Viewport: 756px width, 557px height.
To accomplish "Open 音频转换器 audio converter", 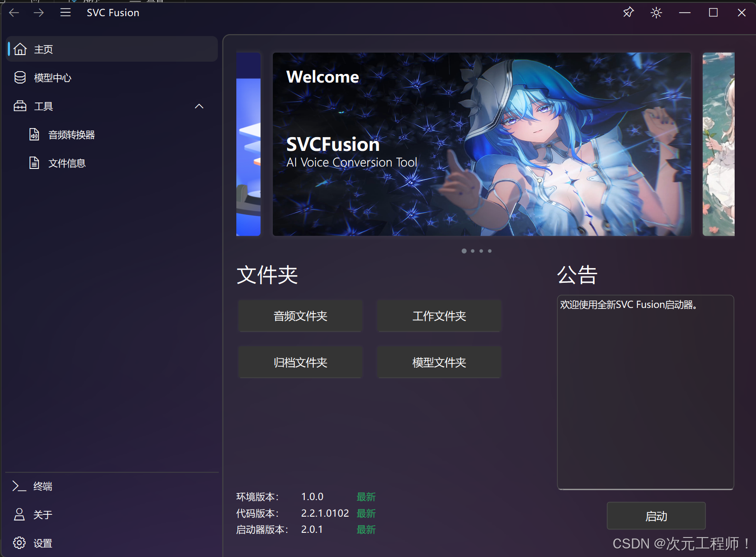I will point(112,135).
